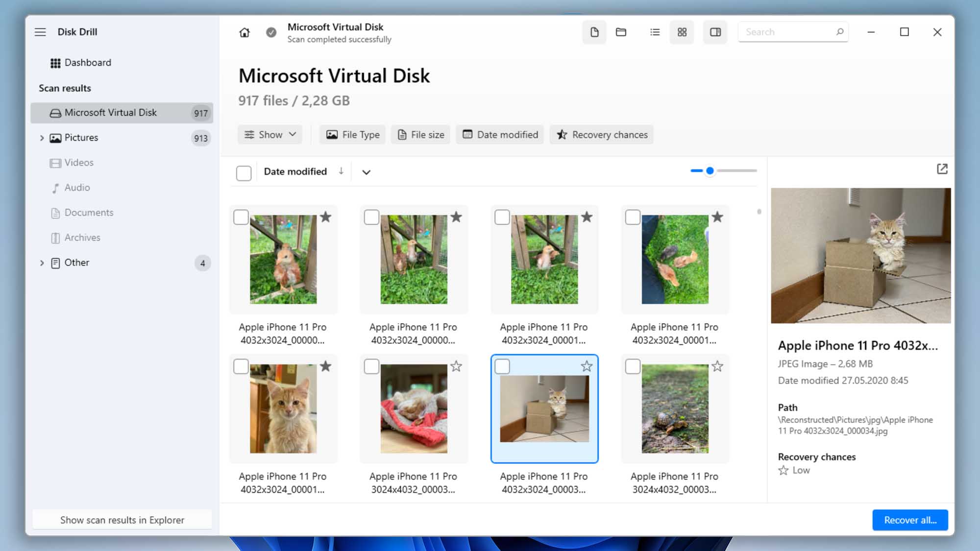The width and height of the screenshot is (980, 551).
Task: Click Show scan results in Explorer
Action: coord(122,520)
